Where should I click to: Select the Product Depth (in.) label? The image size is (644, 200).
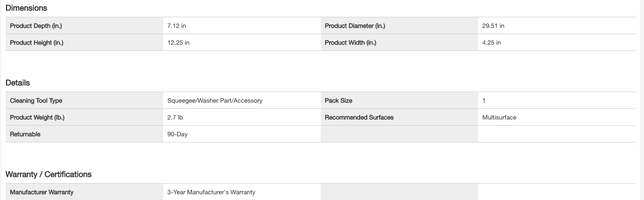pos(36,26)
